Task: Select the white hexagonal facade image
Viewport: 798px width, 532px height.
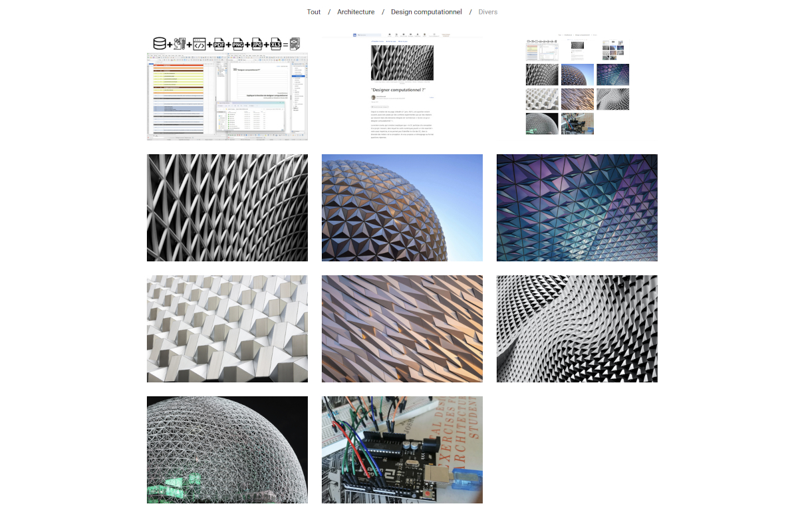Action: pos(227,329)
